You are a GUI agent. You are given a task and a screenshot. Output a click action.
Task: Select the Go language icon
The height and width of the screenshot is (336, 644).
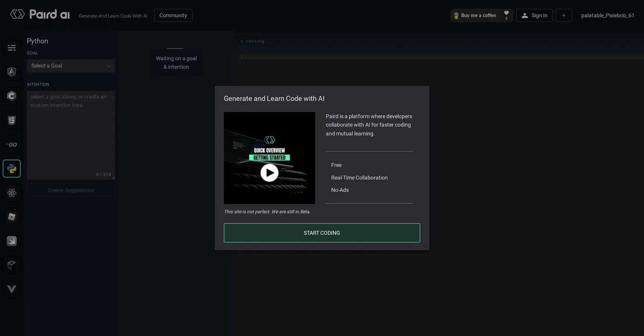tap(12, 144)
